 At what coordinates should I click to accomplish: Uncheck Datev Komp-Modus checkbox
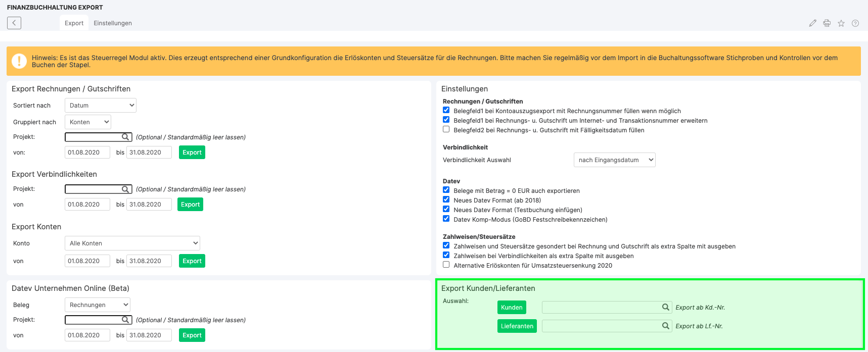tap(446, 219)
